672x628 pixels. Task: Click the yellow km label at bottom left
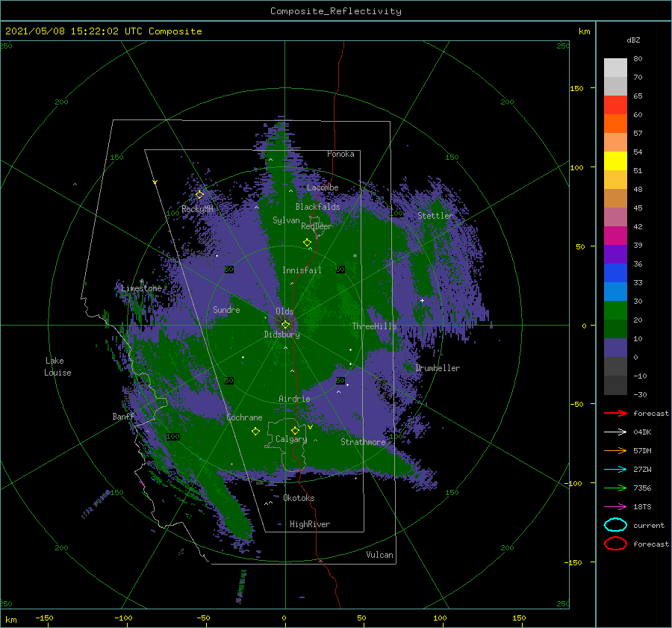pyautogui.click(x=10, y=620)
